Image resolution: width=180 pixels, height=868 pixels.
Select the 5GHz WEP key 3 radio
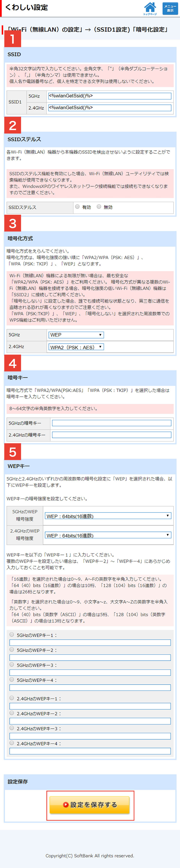click(x=12, y=665)
